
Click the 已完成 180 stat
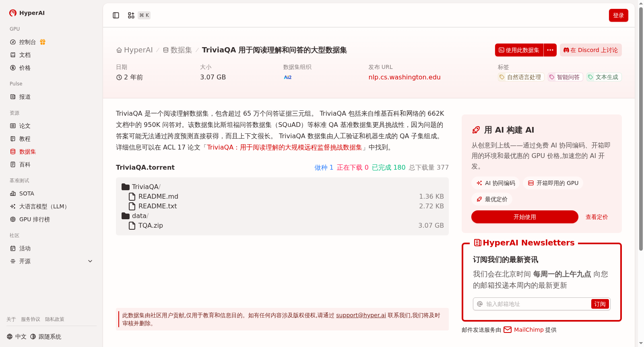click(x=388, y=167)
